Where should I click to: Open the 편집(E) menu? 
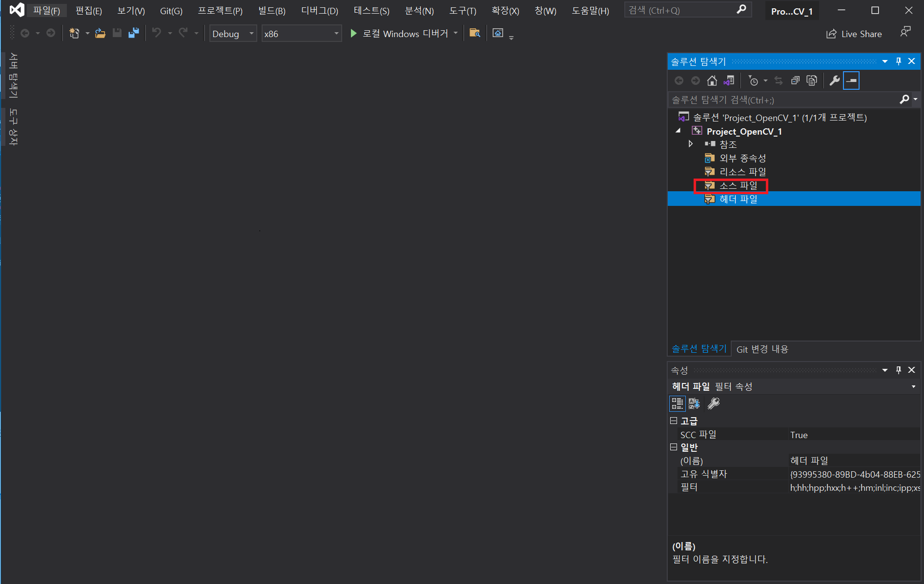coord(88,10)
